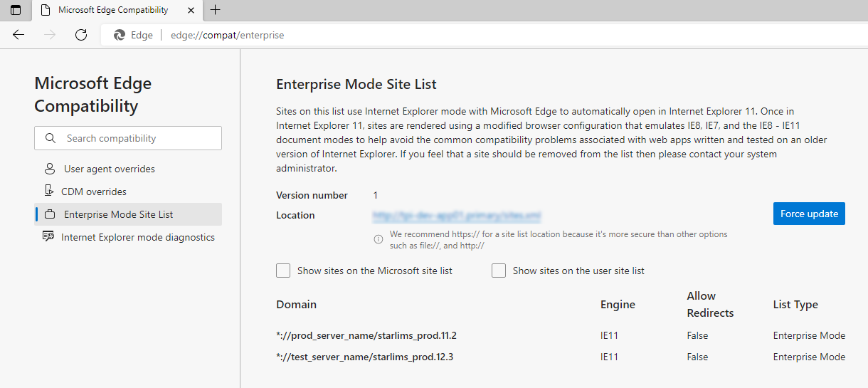Click the Microsoft Edge Compatibility sidebar title
Screen dimensions: 868x388
click(x=93, y=94)
